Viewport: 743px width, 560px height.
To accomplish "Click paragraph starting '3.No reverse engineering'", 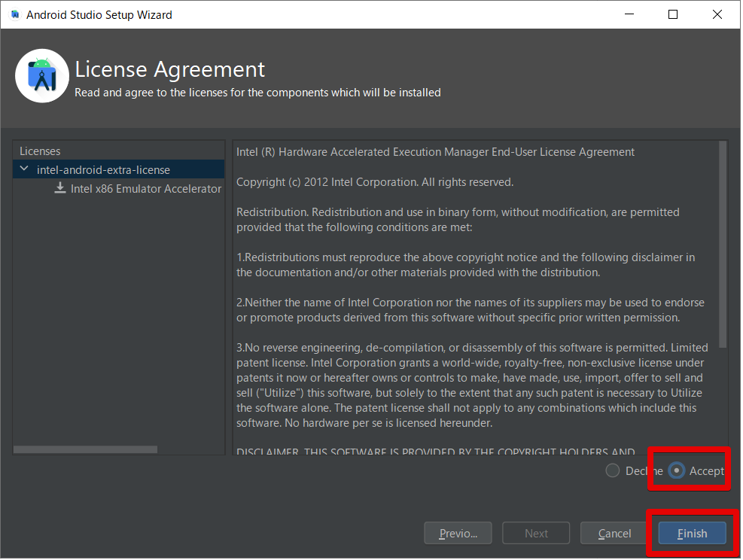I will 473,385.
